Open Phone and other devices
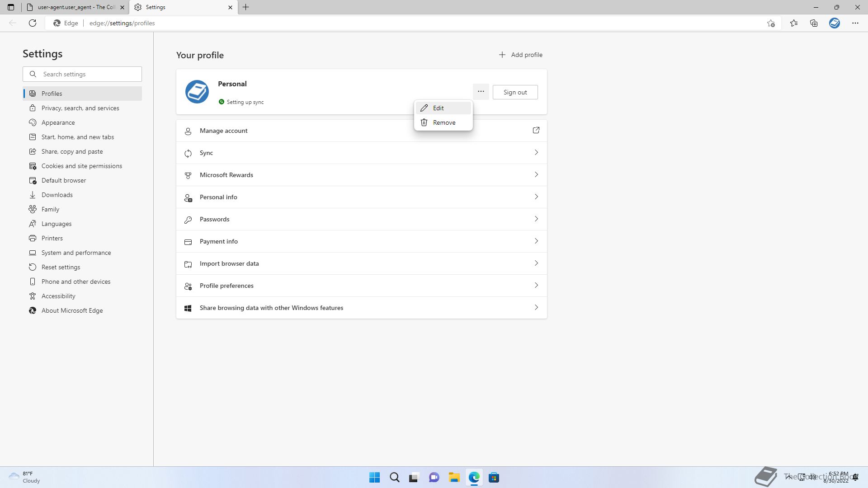This screenshot has width=868, height=488. click(82, 282)
